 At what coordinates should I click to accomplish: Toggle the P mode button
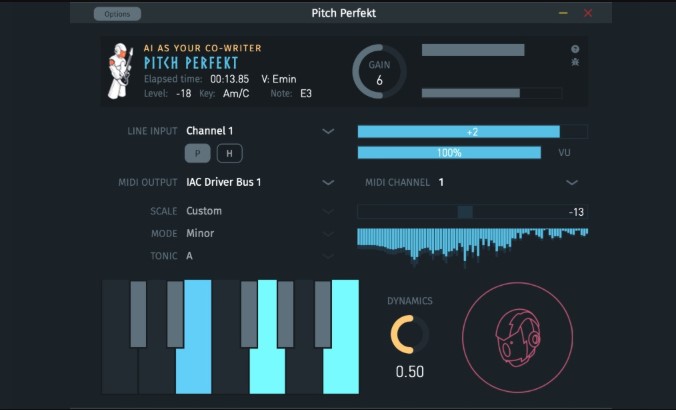point(197,153)
